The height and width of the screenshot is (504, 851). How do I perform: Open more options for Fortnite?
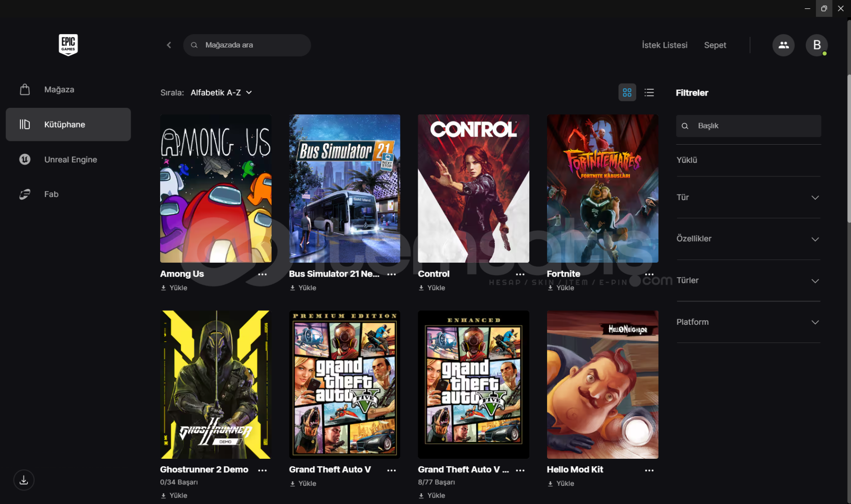(x=649, y=274)
